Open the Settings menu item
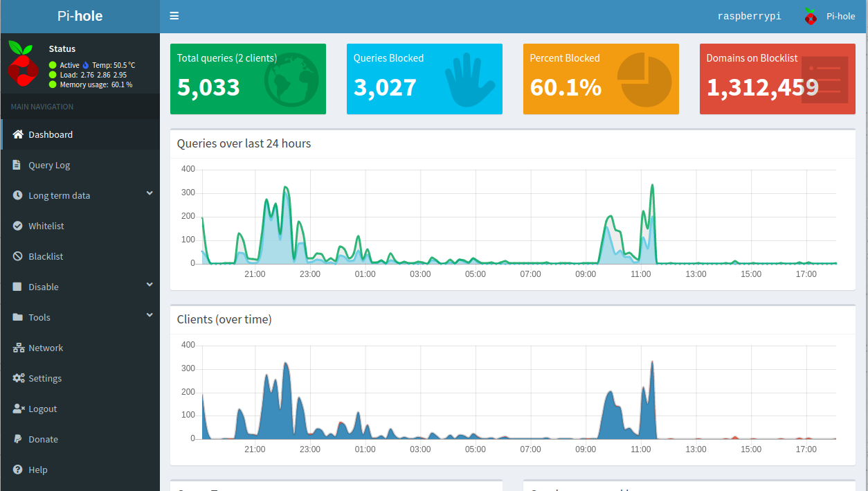The height and width of the screenshot is (491, 868). coord(80,378)
